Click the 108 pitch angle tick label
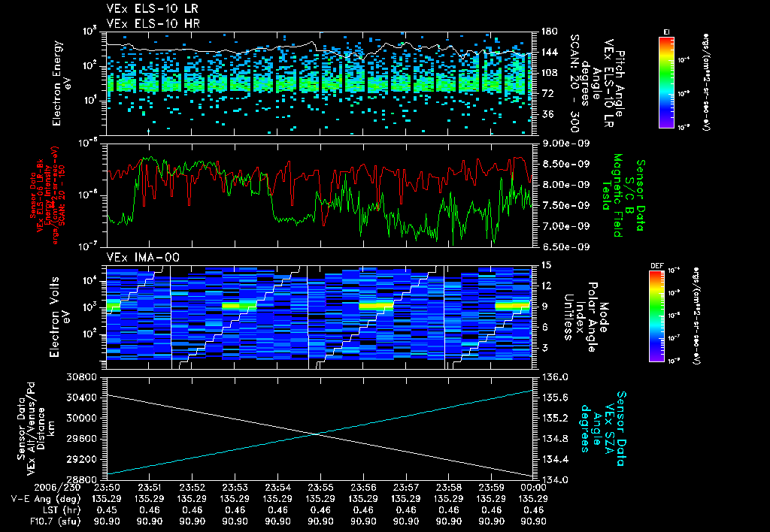The width and height of the screenshot is (770, 532). tap(549, 73)
